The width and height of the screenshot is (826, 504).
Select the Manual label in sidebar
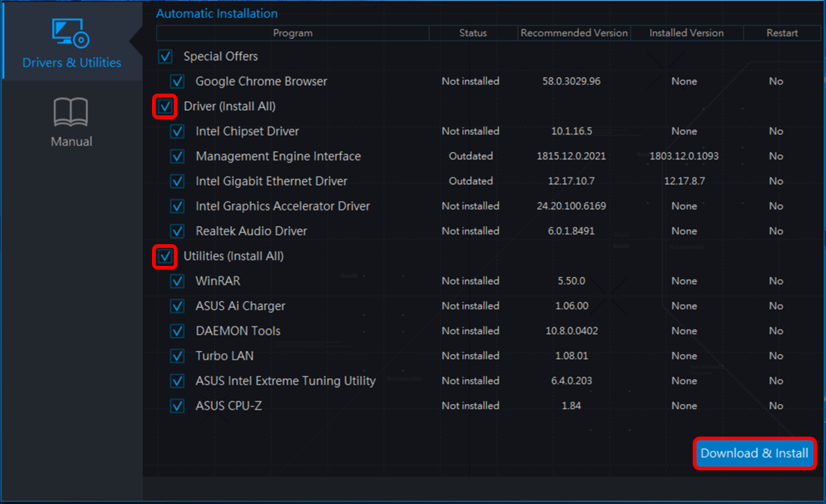(x=71, y=142)
